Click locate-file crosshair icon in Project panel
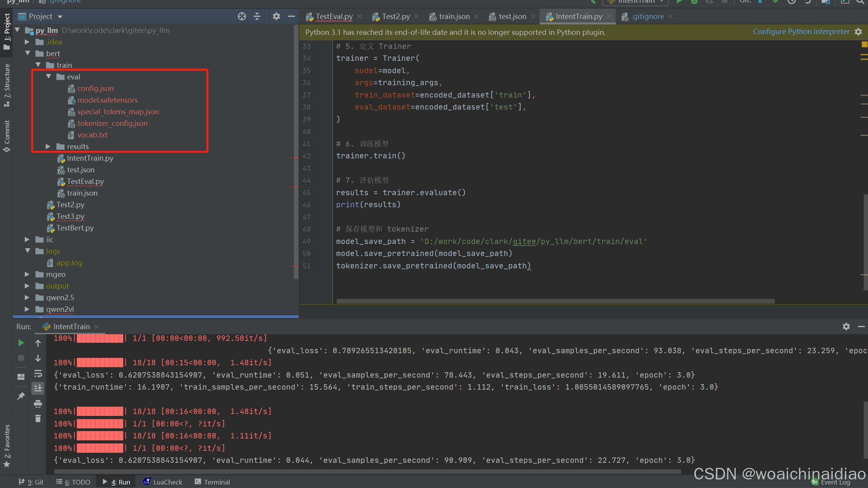 (242, 16)
